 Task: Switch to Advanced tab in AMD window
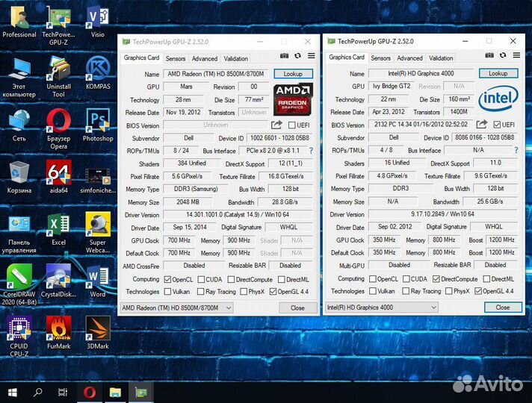coord(205,59)
